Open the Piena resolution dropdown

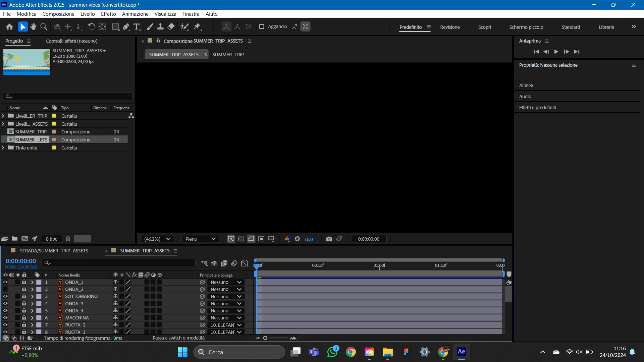click(200, 239)
